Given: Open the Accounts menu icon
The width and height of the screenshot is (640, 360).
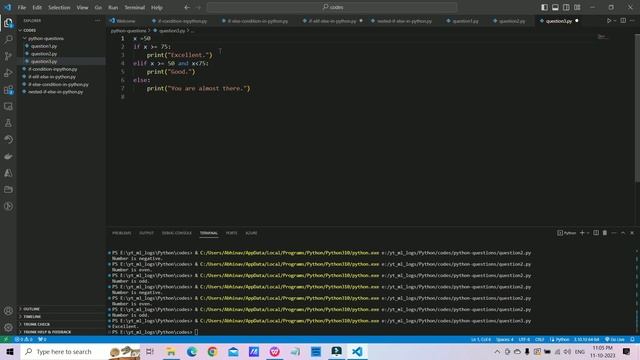Looking at the screenshot, I should (8, 311).
